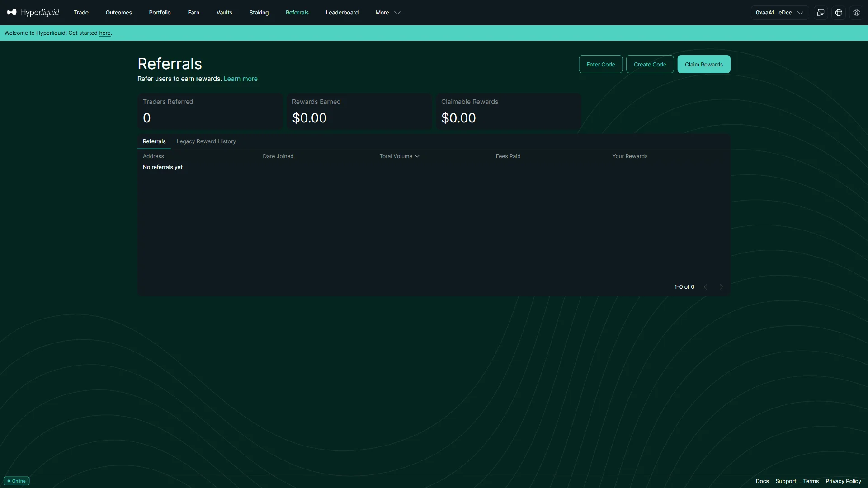Click the Address column header
Viewport: 868px width, 488px height.
click(153, 156)
